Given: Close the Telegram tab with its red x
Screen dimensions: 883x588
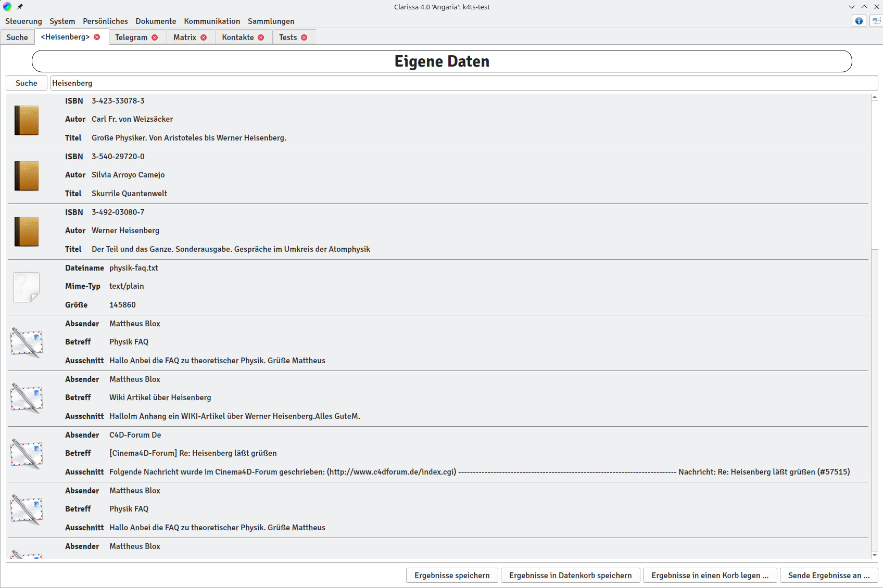Looking at the screenshot, I should 155,37.
